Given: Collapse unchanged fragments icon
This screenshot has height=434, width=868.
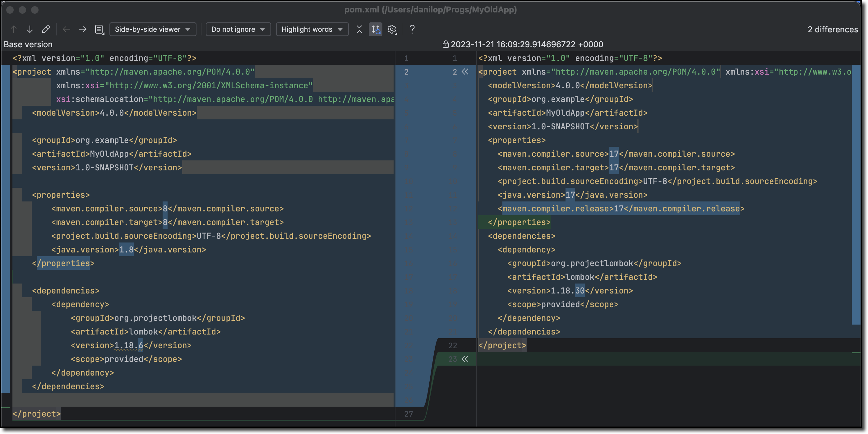Looking at the screenshot, I should click(359, 29).
